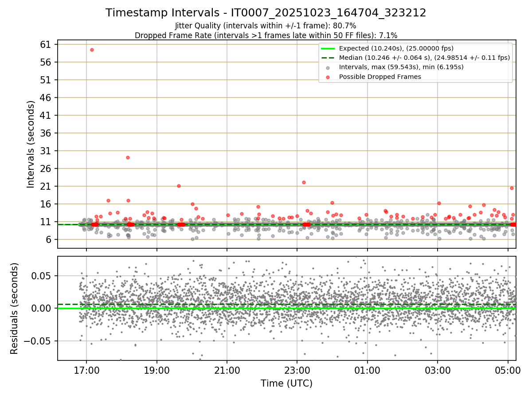
Task: Click the "Possible Dropped Frames" legend label
Action: 380,77
